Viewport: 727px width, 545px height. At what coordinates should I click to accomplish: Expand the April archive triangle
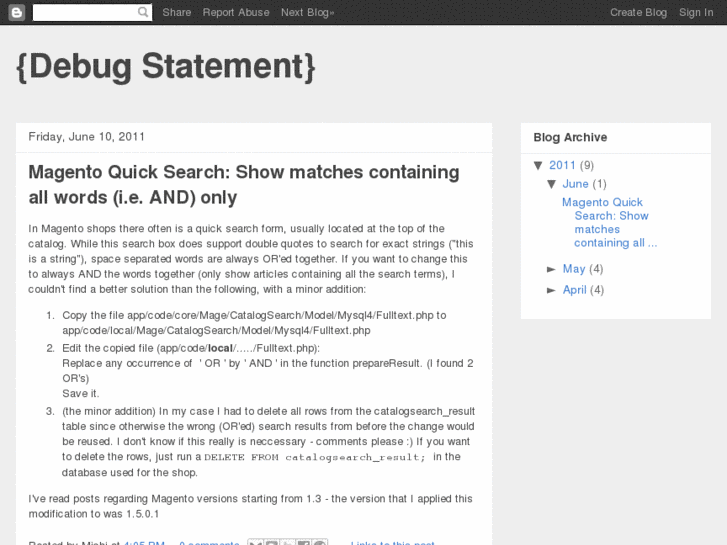(551, 290)
